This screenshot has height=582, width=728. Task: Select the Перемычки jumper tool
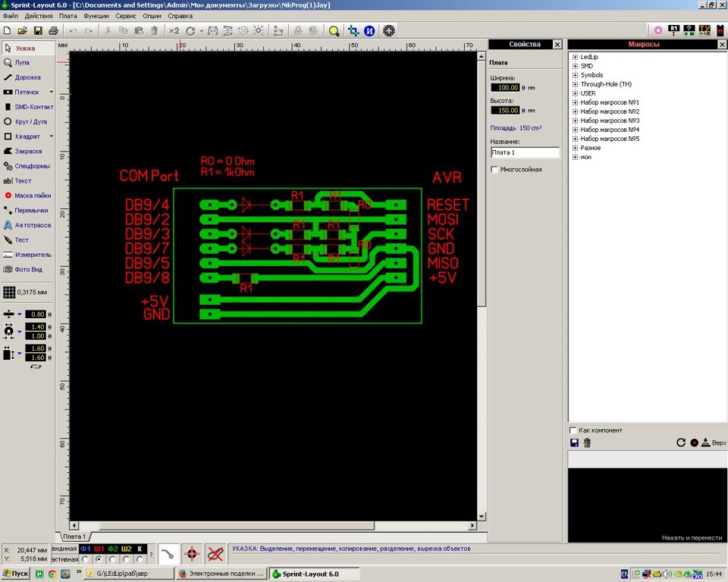(27, 210)
